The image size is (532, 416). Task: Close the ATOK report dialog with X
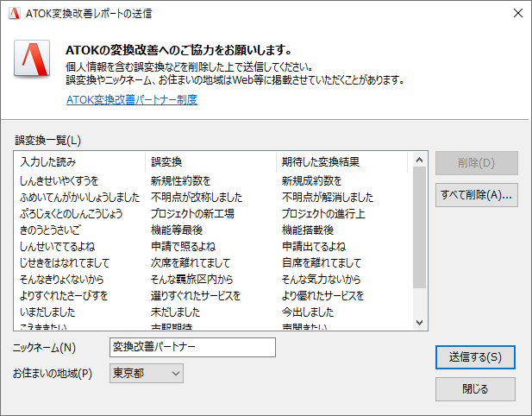coord(517,13)
